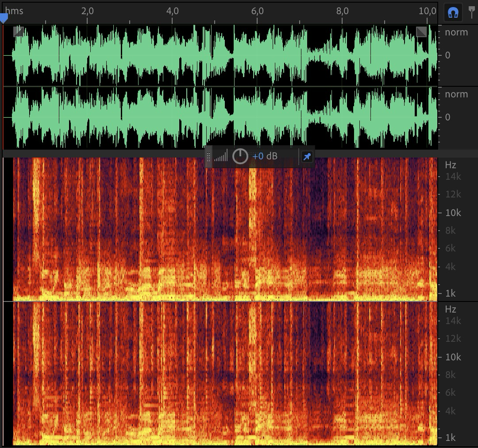This screenshot has width=478, height=448.
Task: Toggle the snapping magnet icon
Action: tap(452, 13)
